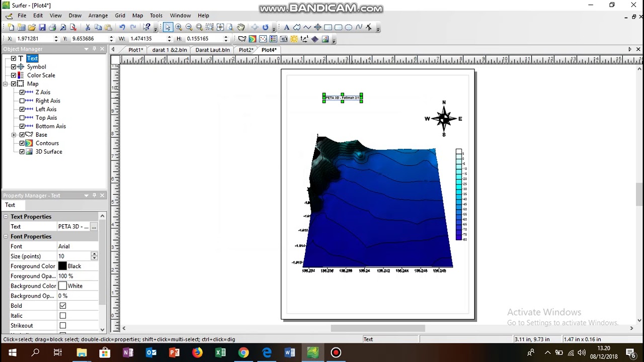644x362 pixels.
Task: Select the Rectangle drawing tool
Action: [x=328, y=27]
